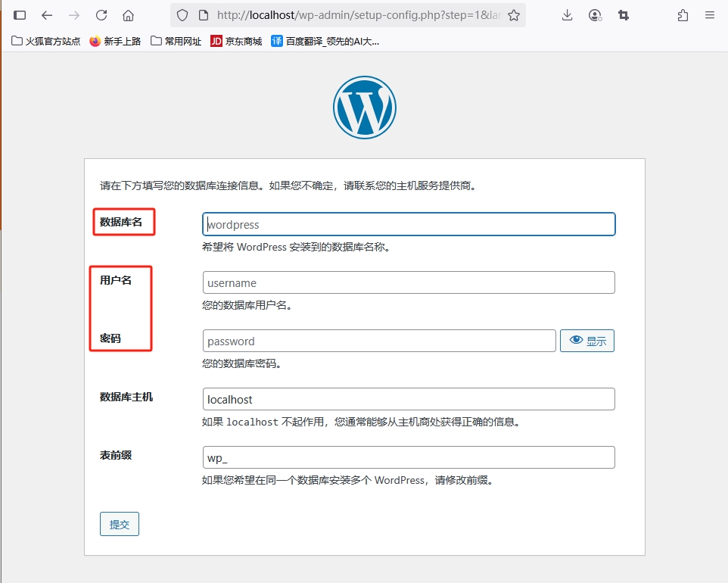Screen dimensions: 728x583
Task: Open the Firefox application menu
Action: click(x=709, y=15)
